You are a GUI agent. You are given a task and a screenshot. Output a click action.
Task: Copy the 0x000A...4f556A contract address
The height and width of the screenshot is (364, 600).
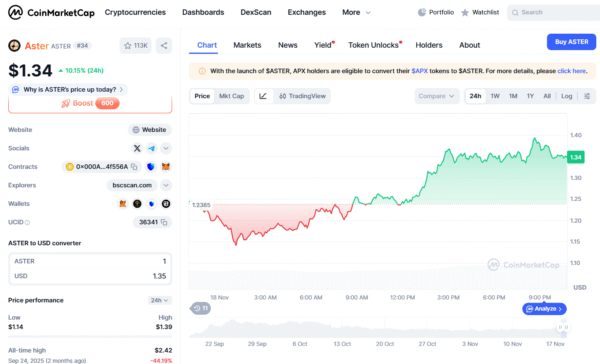[134, 167]
